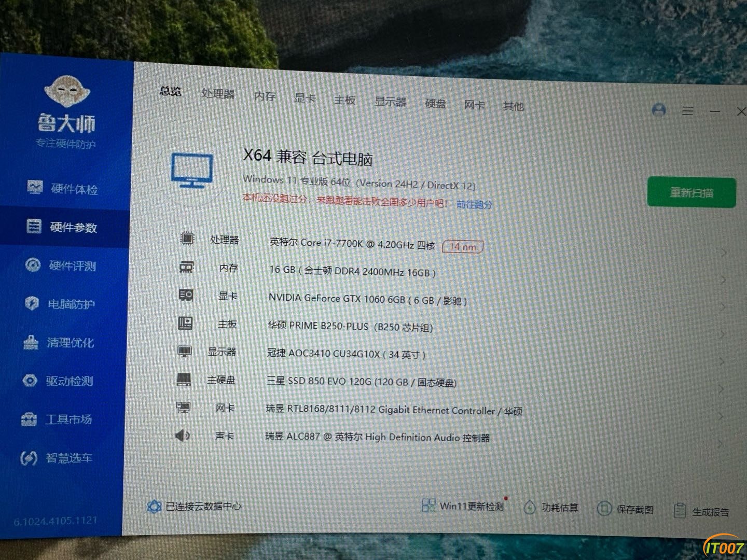The height and width of the screenshot is (560, 747).
Task: Click the 显卡 graphics card icon
Action: [x=186, y=295]
